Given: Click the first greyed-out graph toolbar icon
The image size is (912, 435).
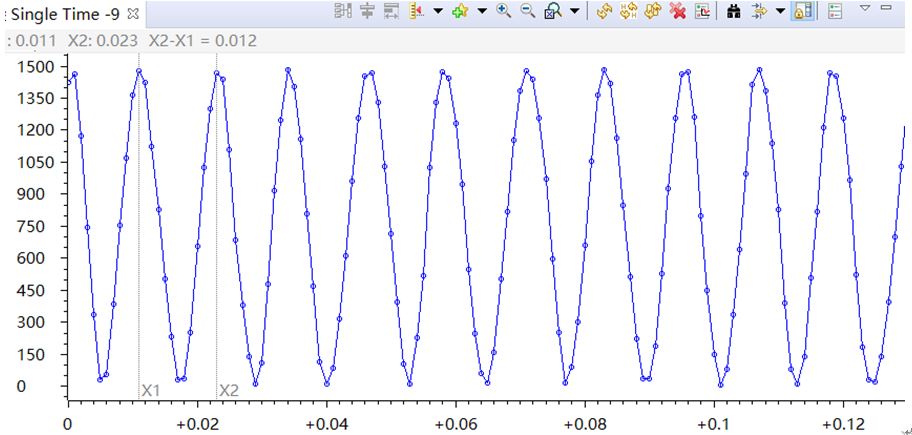Looking at the screenshot, I should 344,10.
